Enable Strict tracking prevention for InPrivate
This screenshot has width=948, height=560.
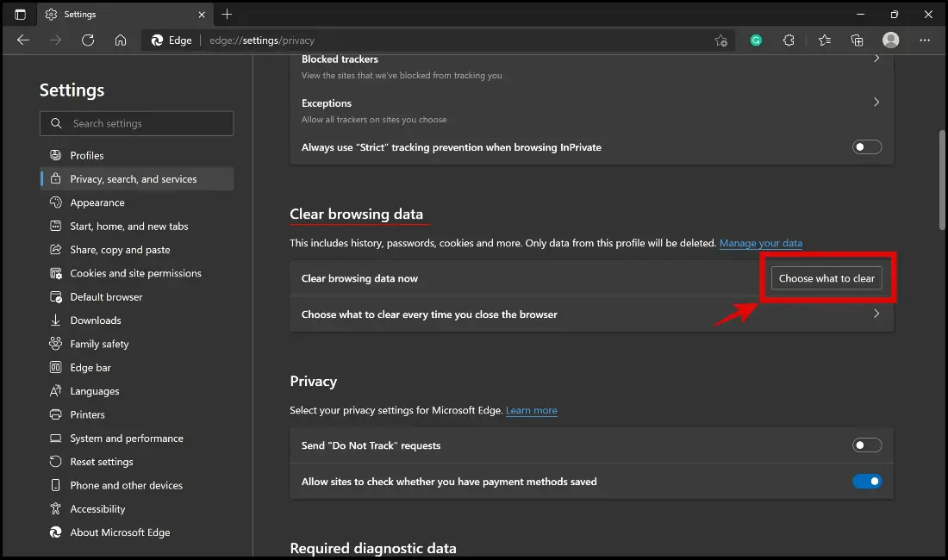867,146
